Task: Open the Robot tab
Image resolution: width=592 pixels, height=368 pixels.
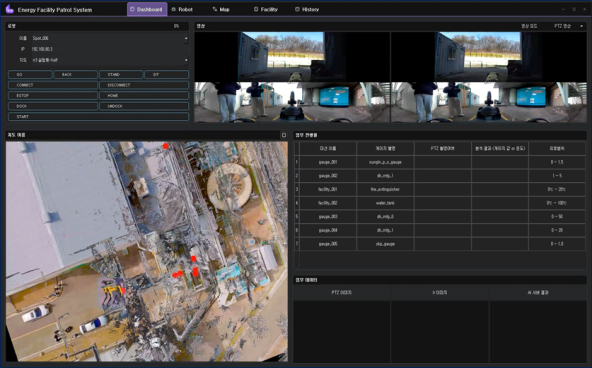Action: [x=183, y=9]
